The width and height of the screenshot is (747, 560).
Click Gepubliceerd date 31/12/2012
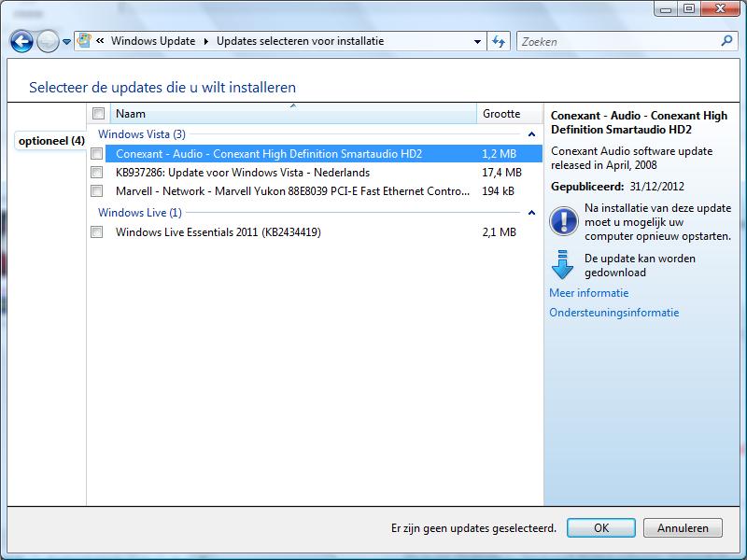(656, 186)
